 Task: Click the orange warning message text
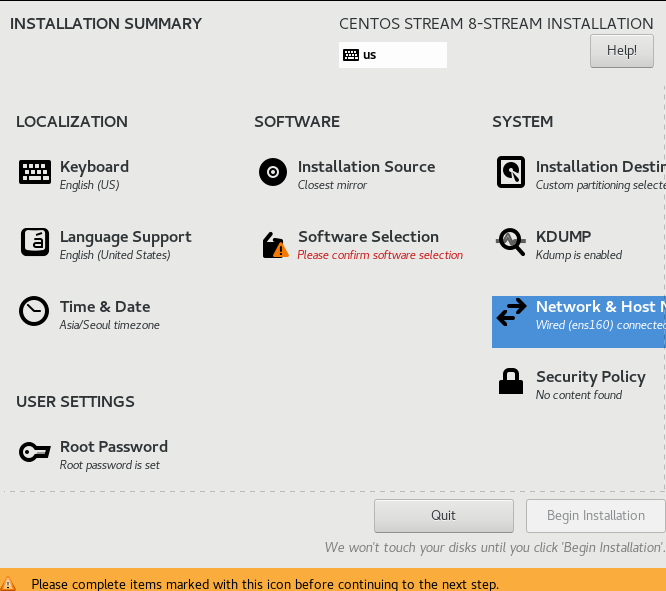[x=265, y=584]
